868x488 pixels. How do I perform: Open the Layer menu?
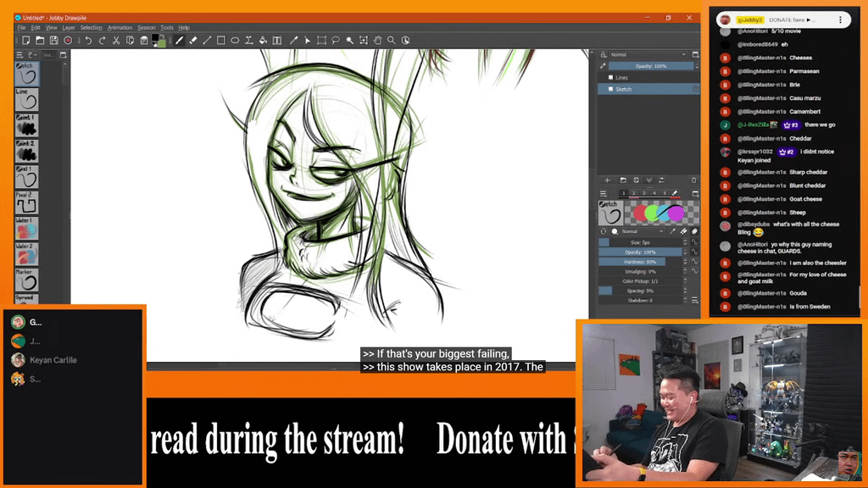pyautogui.click(x=69, y=28)
